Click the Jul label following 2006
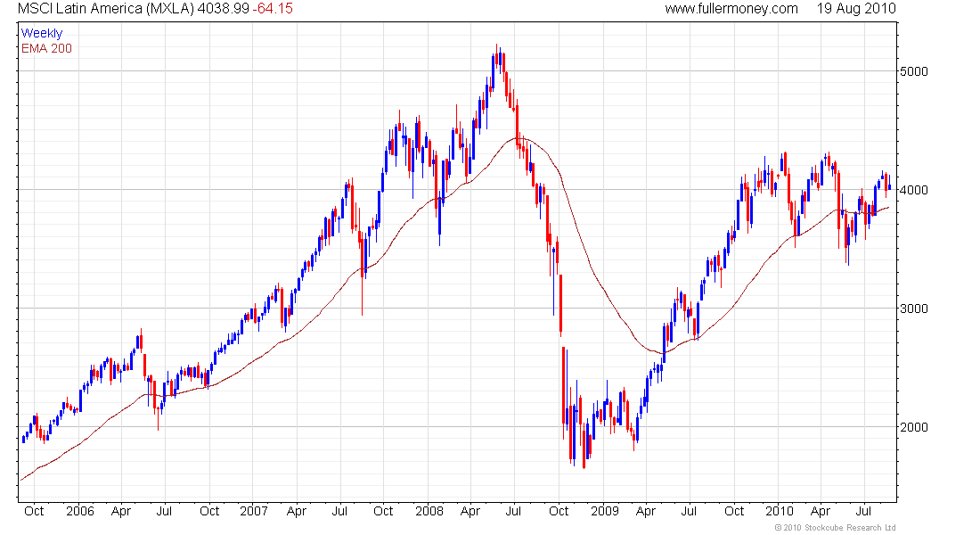The image size is (980, 535). pyautogui.click(x=165, y=511)
